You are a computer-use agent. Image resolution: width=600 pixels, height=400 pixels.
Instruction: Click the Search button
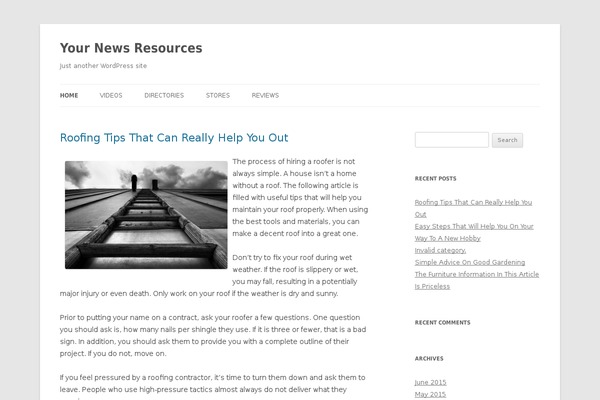pos(507,140)
